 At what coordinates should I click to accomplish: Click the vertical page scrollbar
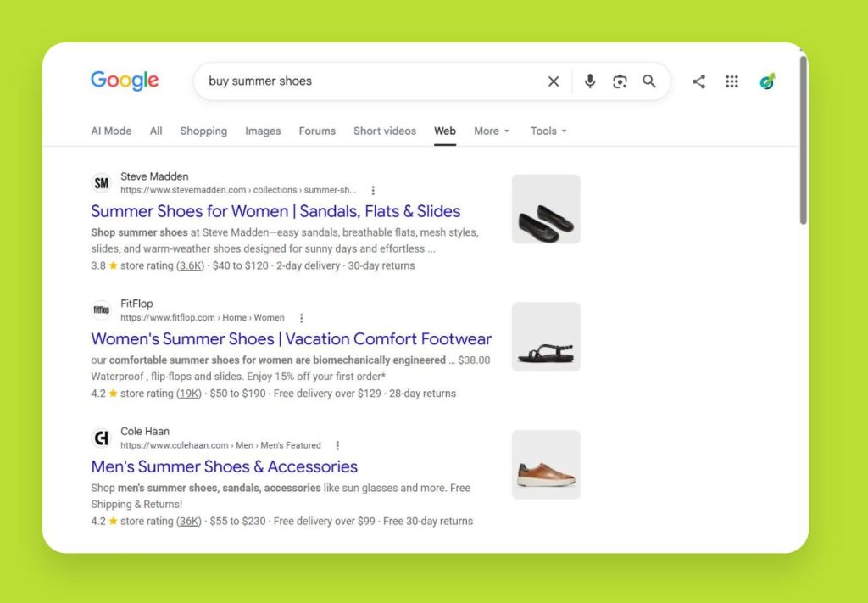click(804, 141)
